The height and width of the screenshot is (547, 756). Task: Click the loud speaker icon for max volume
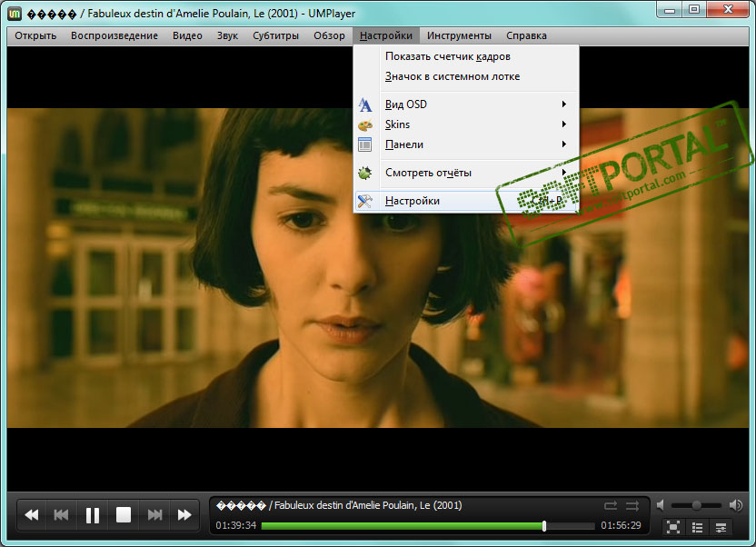736,505
